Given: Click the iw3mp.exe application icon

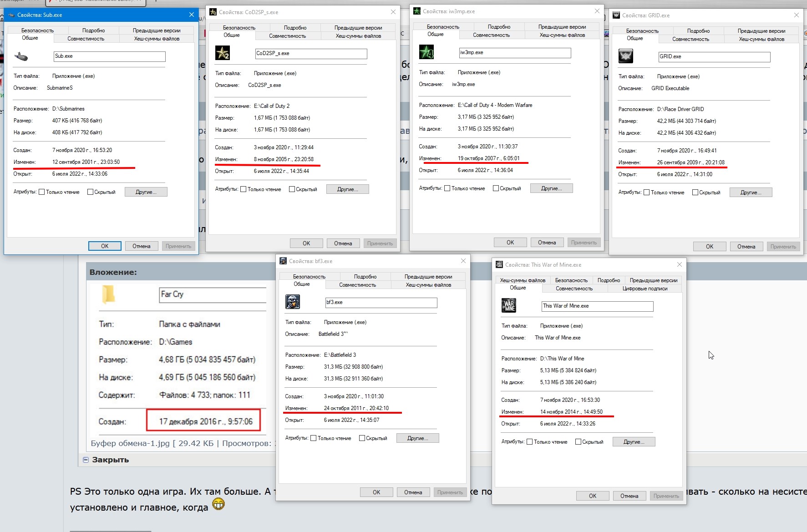Looking at the screenshot, I should tap(426, 52).
